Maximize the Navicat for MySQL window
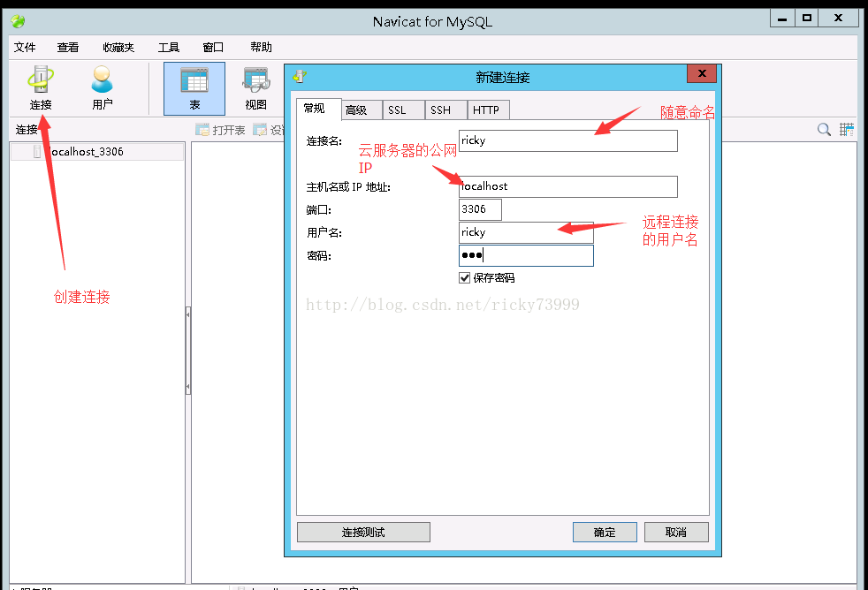The height and width of the screenshot is (590, 868). click(x=807, y=19)
